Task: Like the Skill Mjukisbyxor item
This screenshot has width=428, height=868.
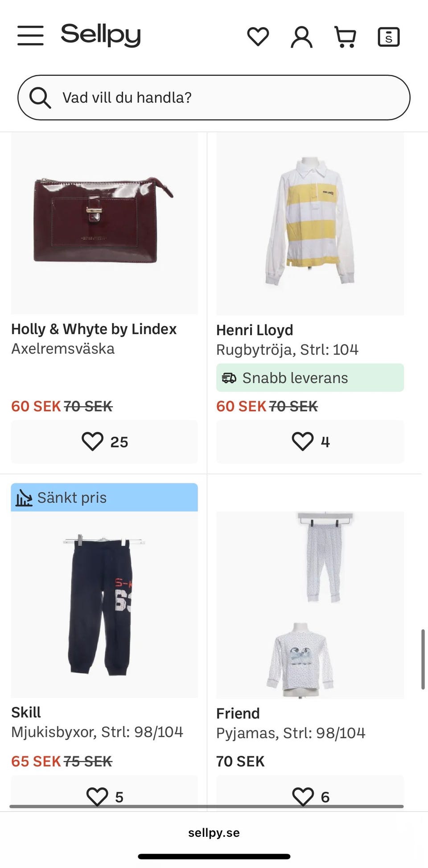Action: tap(104, 796)
